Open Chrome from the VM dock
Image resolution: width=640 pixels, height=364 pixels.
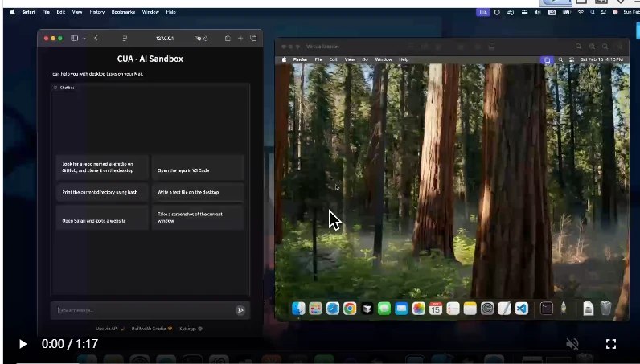click(x=350, y=308)
